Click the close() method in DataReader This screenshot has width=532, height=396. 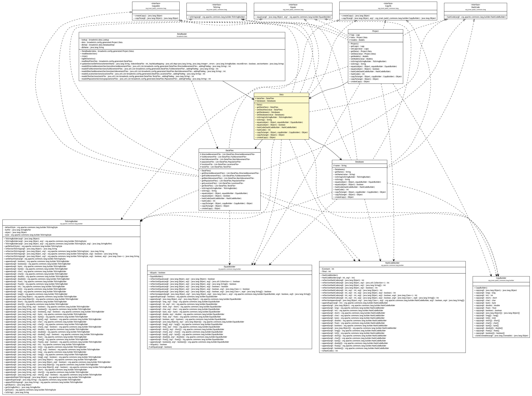click(84, 56)
